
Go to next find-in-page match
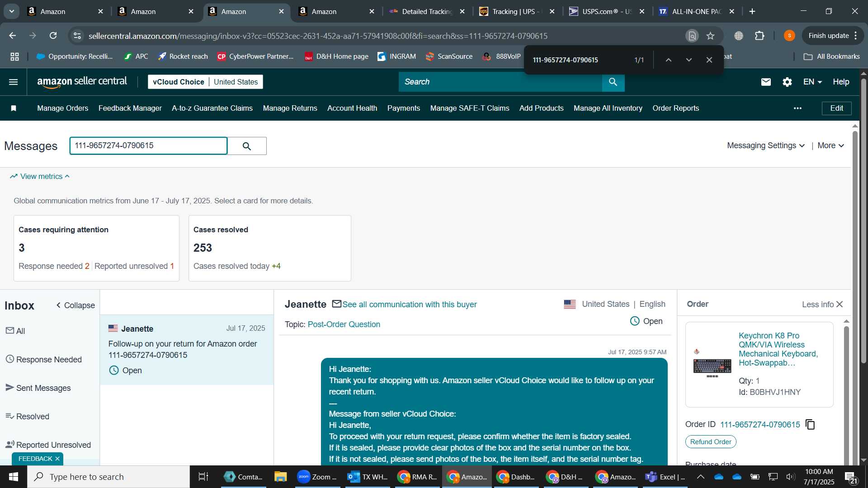pos(689,60)
